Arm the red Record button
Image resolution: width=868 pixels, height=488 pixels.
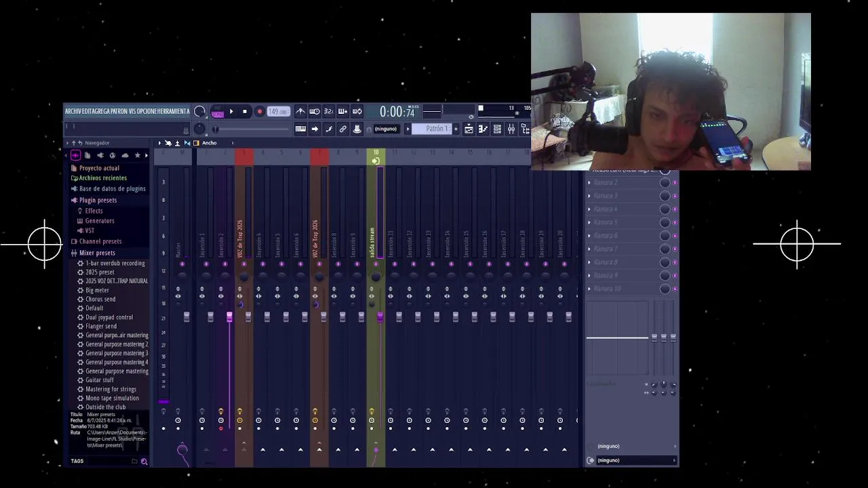point(259,112)
